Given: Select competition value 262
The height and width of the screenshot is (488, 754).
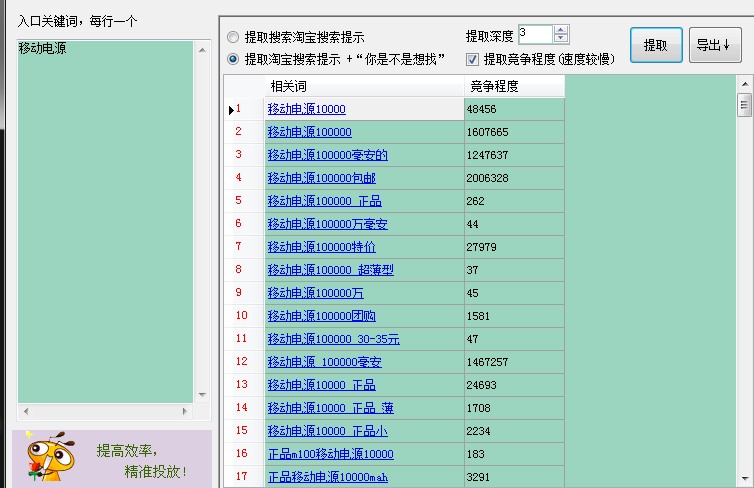Looking at the screenshot, I should pyautogui.click(x=514, y=201).
